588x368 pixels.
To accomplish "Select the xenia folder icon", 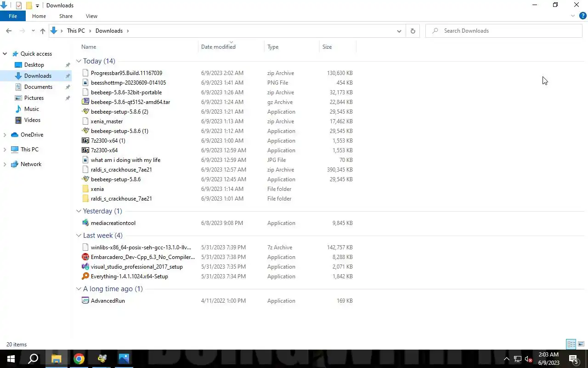I will (85, 189).
